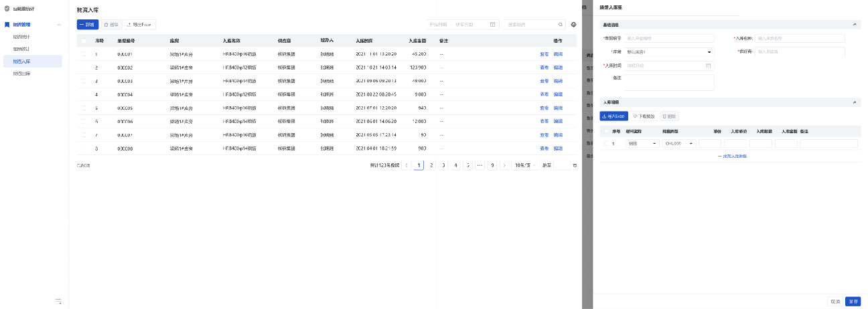The width and height of the screenshot is (868, 309).
Task: Click the search magnifier icon
Action: 561,25
